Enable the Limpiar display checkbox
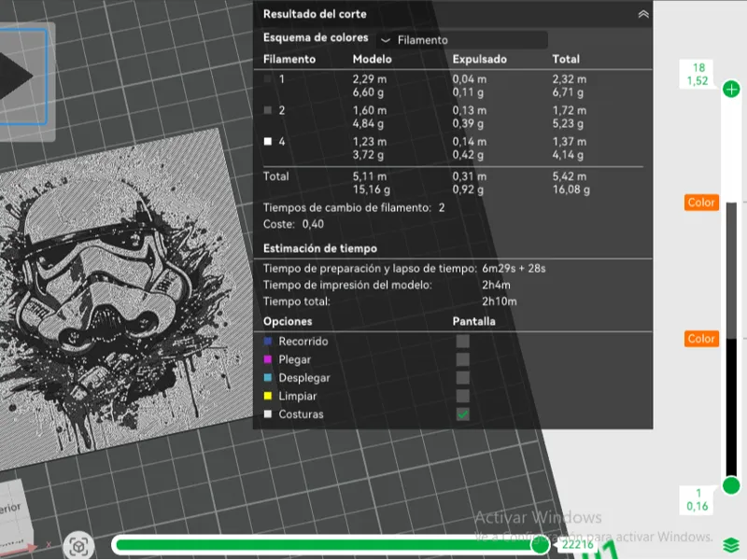This screenshot has width=747, height=560. tap(462, 396)
